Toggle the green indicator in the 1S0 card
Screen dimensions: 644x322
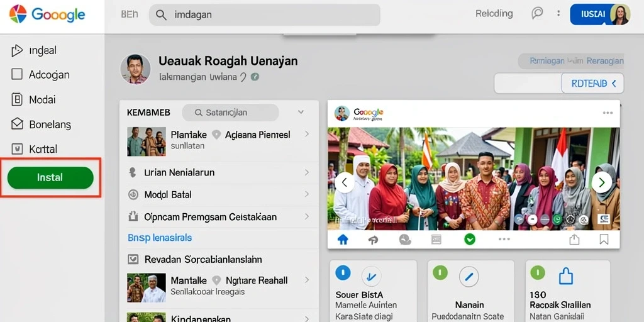(x=538, y=272)
